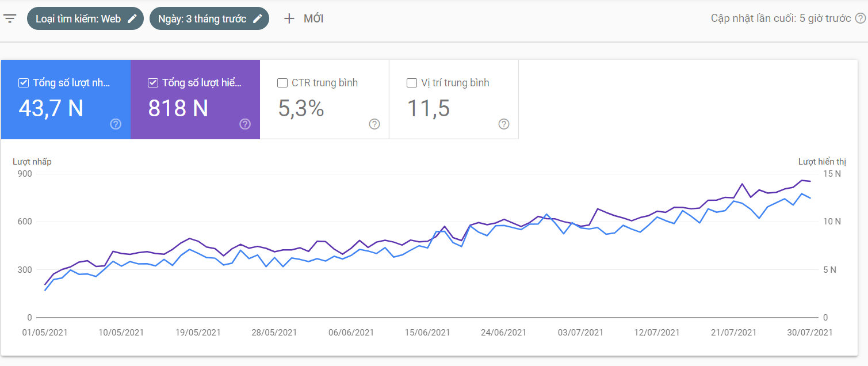Open the Loại tìm kiếm: Web filter chip

78,18
